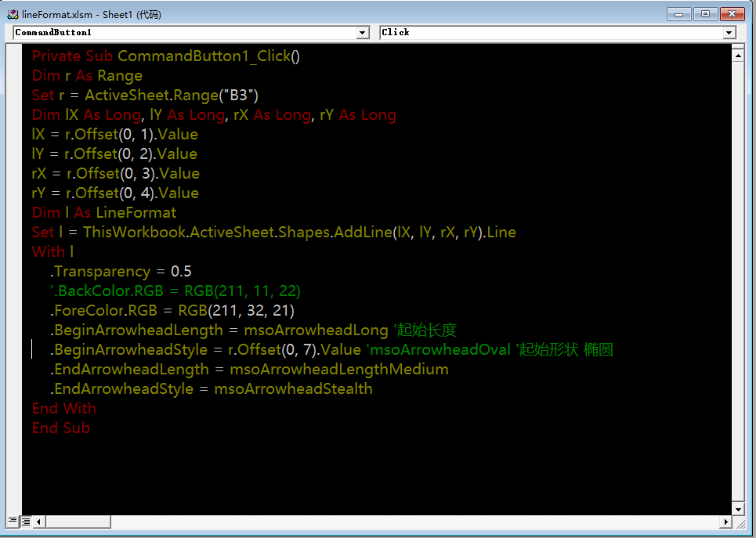Minimize the code window
This screenshot has height=538, width=756.
(679, 14)
